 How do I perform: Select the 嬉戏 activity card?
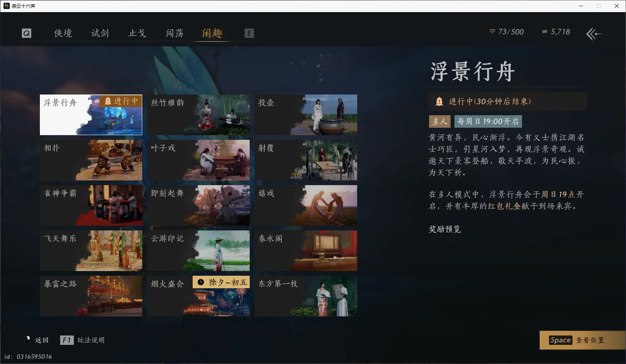(x=306, y=205)
